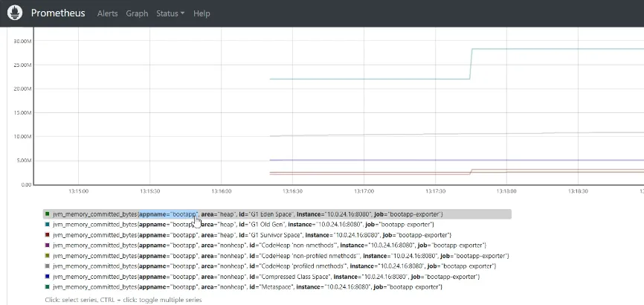
Task: Go to the Alerts page
Action: (x=108, y=13)
